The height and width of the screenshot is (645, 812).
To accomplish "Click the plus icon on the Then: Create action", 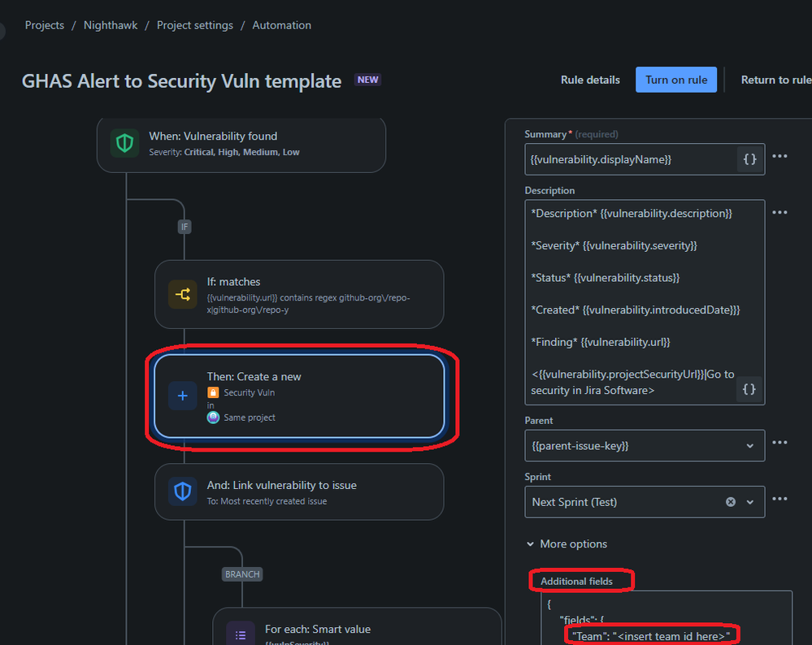I will pyautogui.click(x=182, y=396).
